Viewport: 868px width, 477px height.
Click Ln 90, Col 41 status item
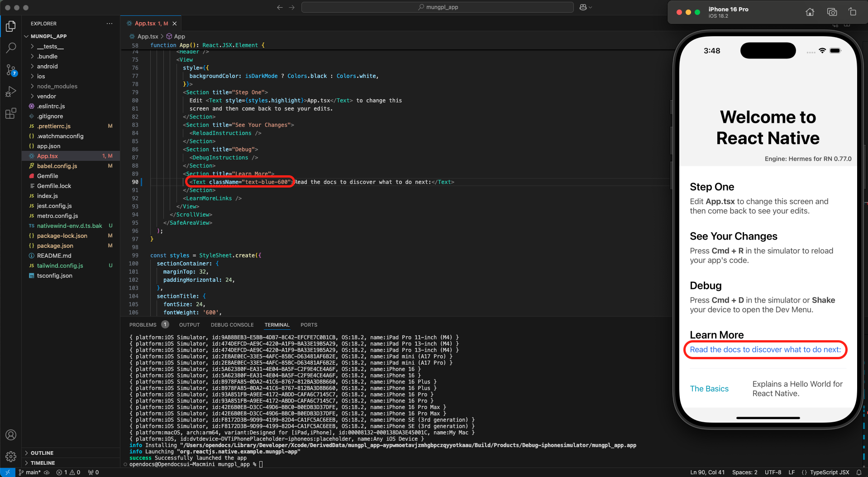(707, 472)
